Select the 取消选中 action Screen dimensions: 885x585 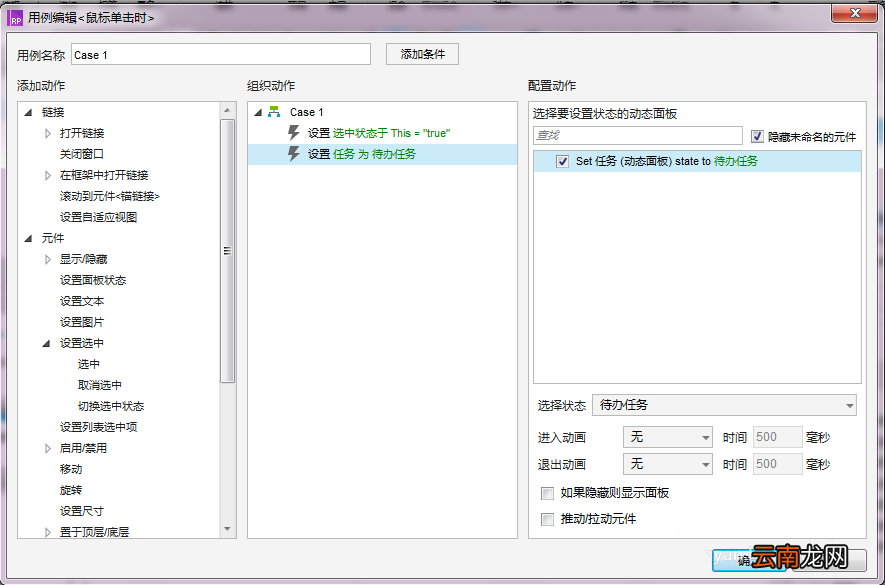tap(99, 385)
